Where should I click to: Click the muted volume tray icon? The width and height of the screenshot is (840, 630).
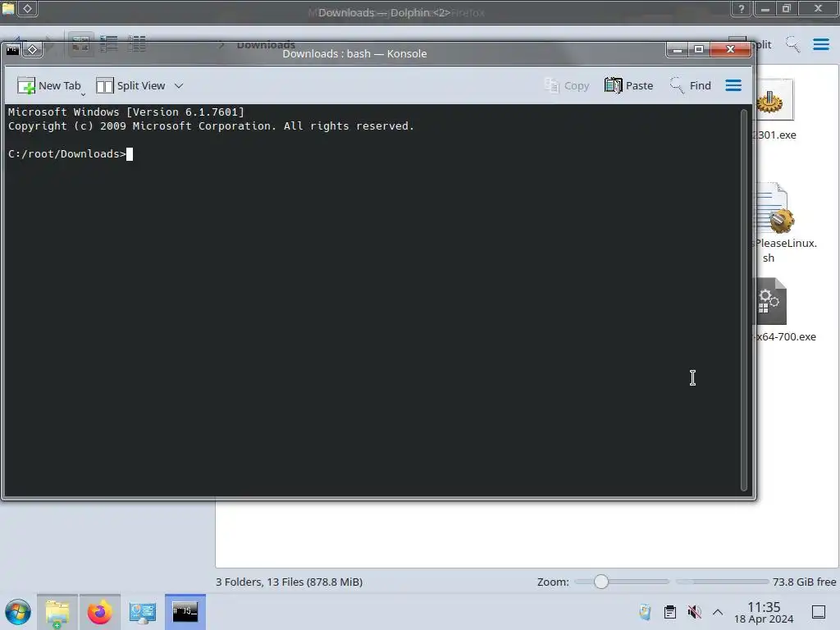(x=694, y=612)
